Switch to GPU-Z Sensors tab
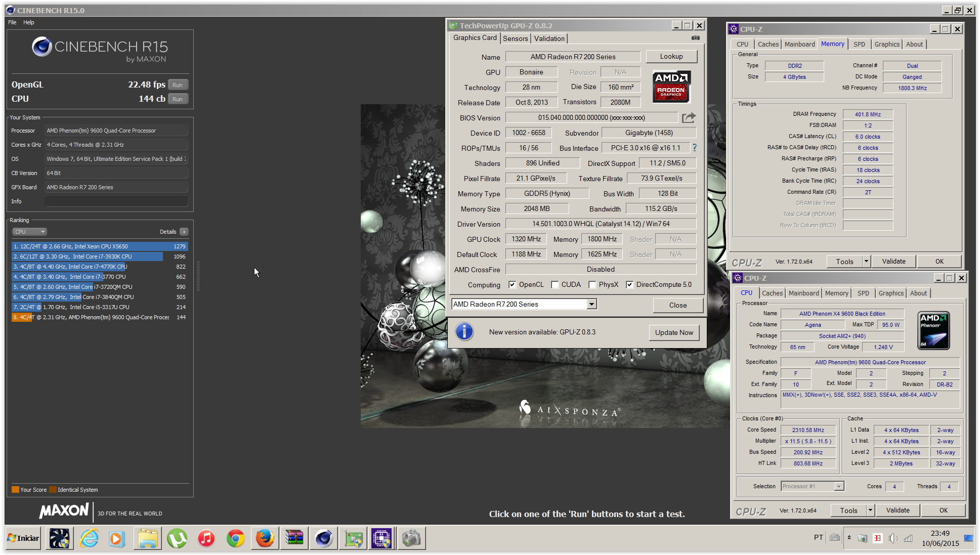Image resolution: width=980 pixels, height=555 pixels. 516,38
